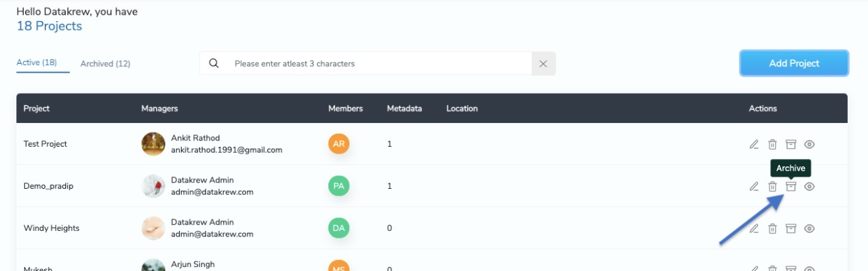Image resolution: width=868 pixels, height=271 pixels.
Task: Click the Ankit Rathod manager name
Action: 195,138
